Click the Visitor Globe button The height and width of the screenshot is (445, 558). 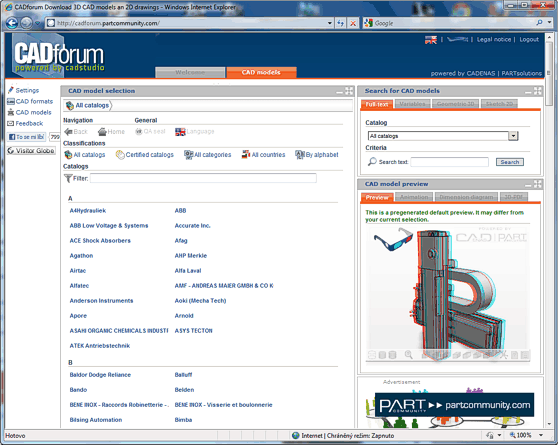pyautogui.click(x=31, y=151)
